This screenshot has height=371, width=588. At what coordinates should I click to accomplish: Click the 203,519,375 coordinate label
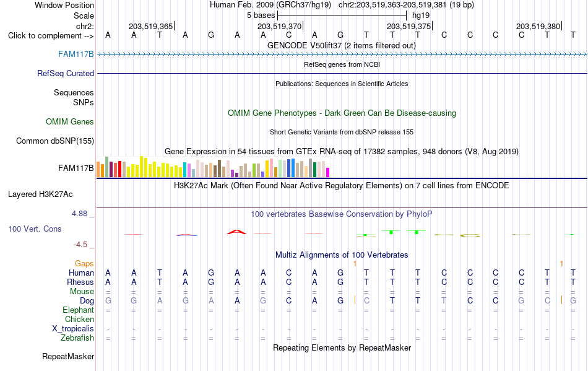click(409, 26)
